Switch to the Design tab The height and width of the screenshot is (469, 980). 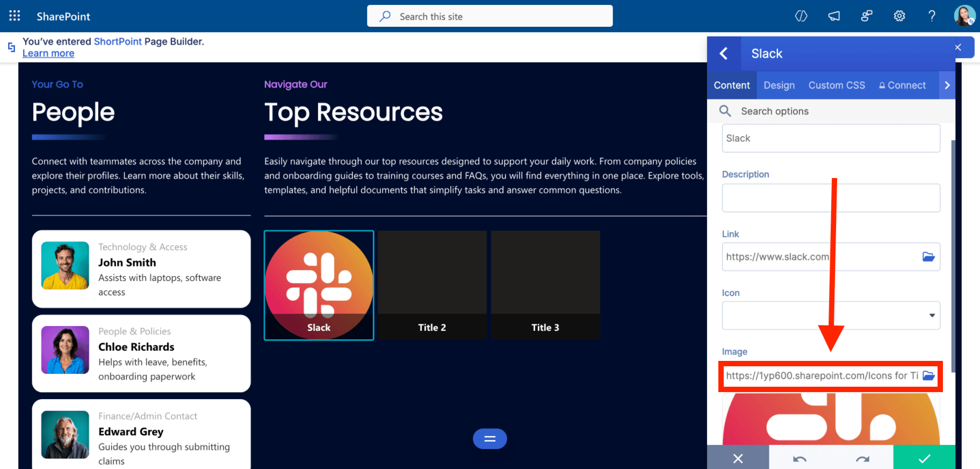click(779, 85)
